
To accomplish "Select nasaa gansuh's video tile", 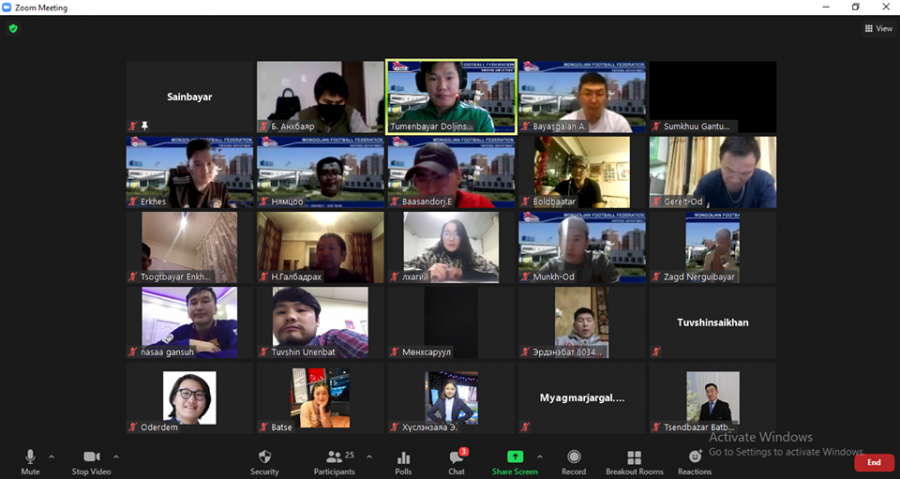I will pyautogui.click(x=189, y=322).
